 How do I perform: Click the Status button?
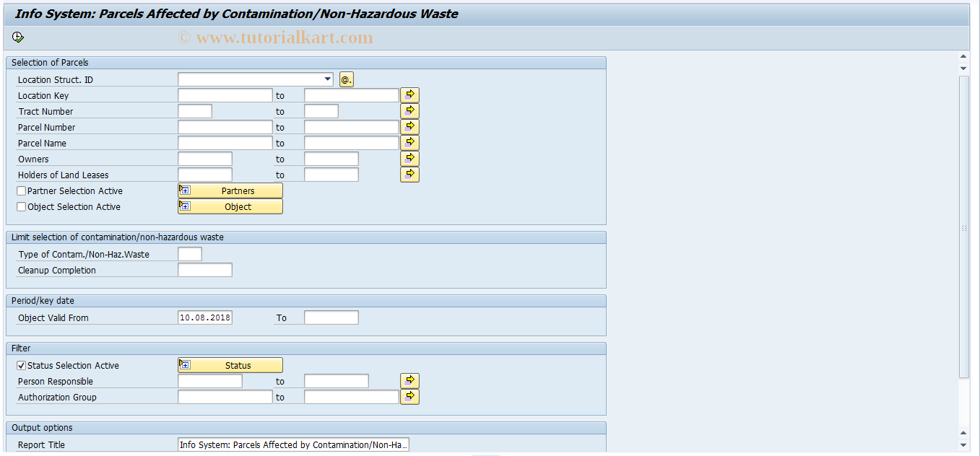[230, 365]
